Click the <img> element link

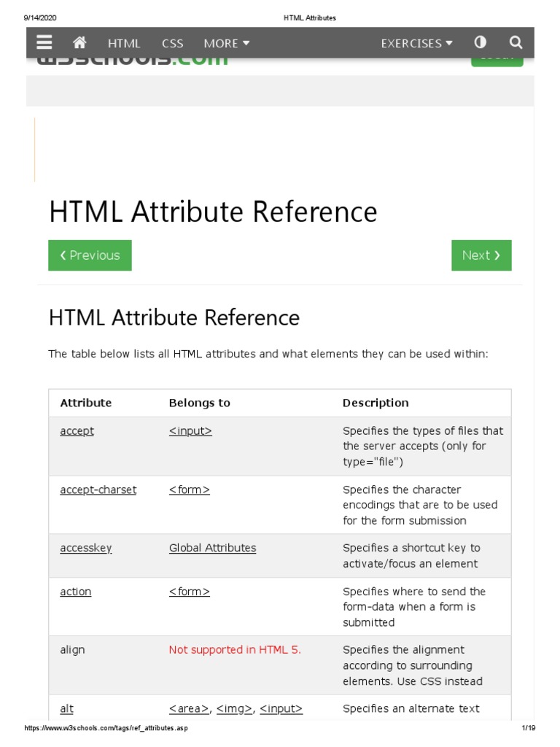click(234, 708)
